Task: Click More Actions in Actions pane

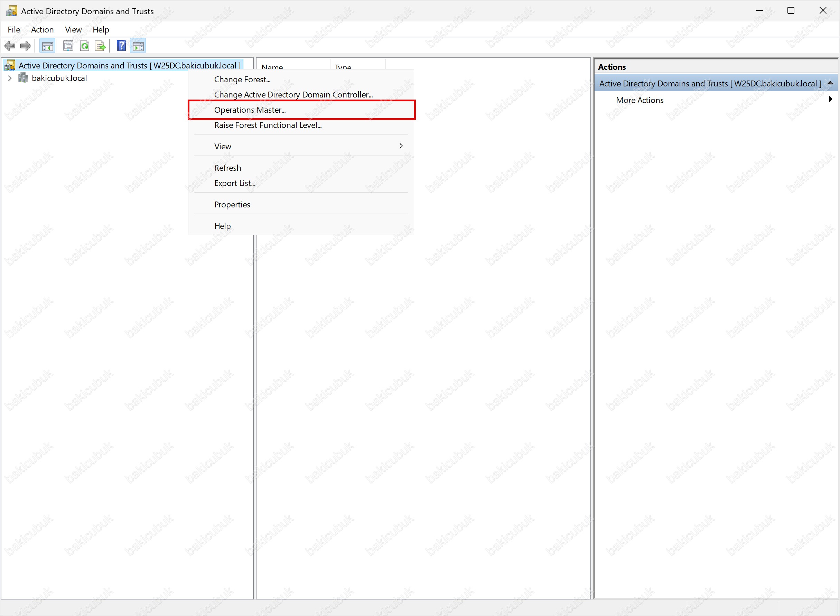Action: click(x=640, y=100)
